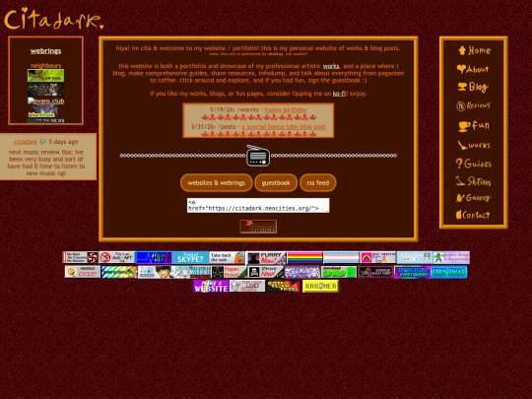Open the ko-fi tipping link
This screenshot has width=532, height=399.
coord(339,94)
